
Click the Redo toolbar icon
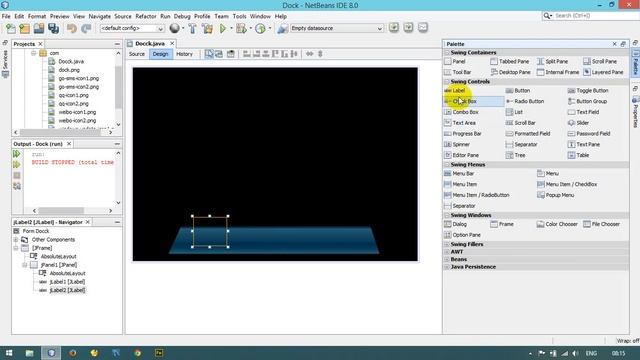(86, 28)
